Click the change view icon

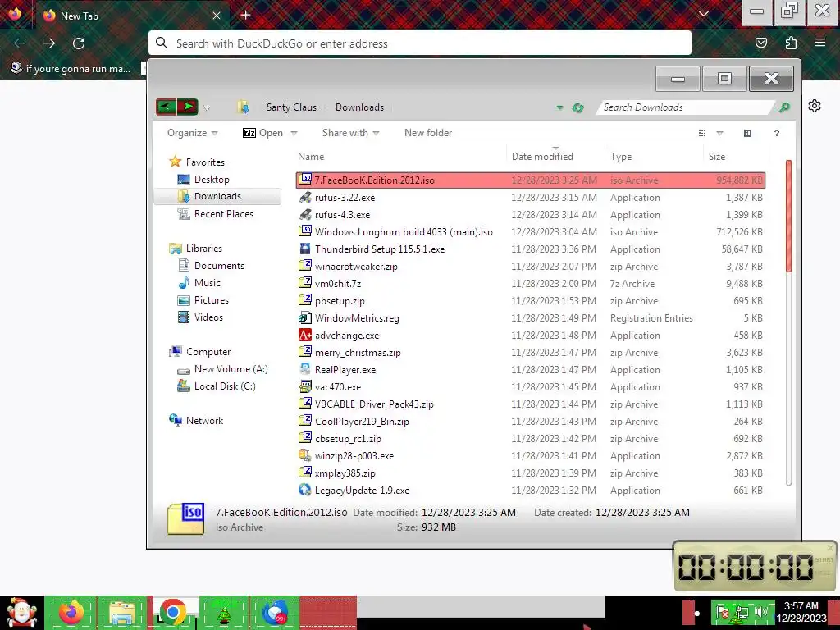(x=702, y=133)
